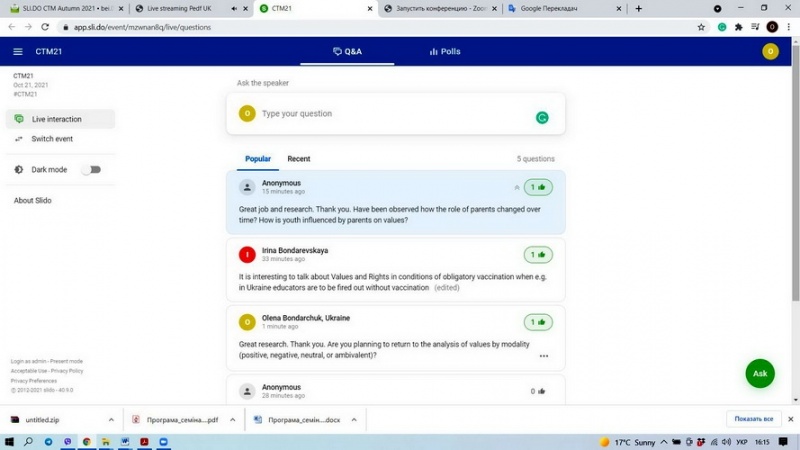Upvote Olena Bondarchuk's question
Viewport: 800px width, 450px height.
click(x=538, y=322)
